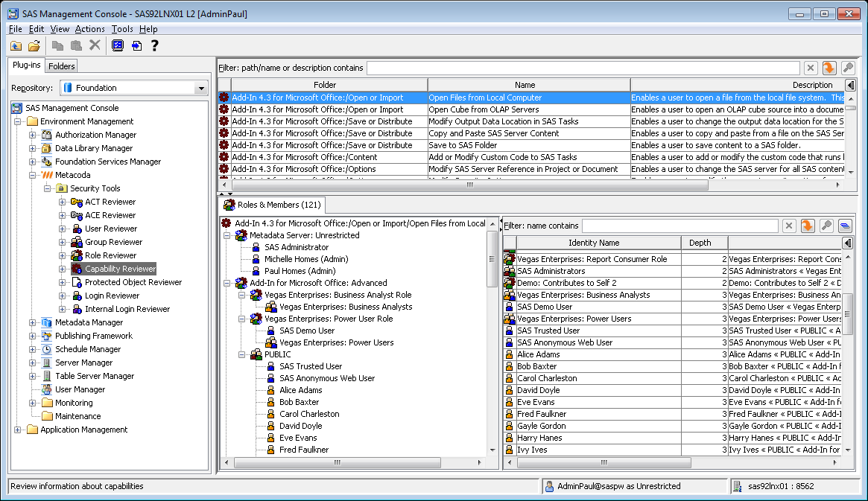Click the magnifier icon beside top filter
868x501 pixels.
click(x=848, y=68)
